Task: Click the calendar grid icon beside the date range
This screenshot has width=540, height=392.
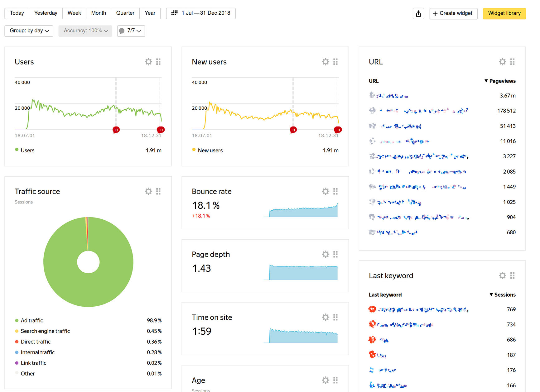Action: coord(174,13)
